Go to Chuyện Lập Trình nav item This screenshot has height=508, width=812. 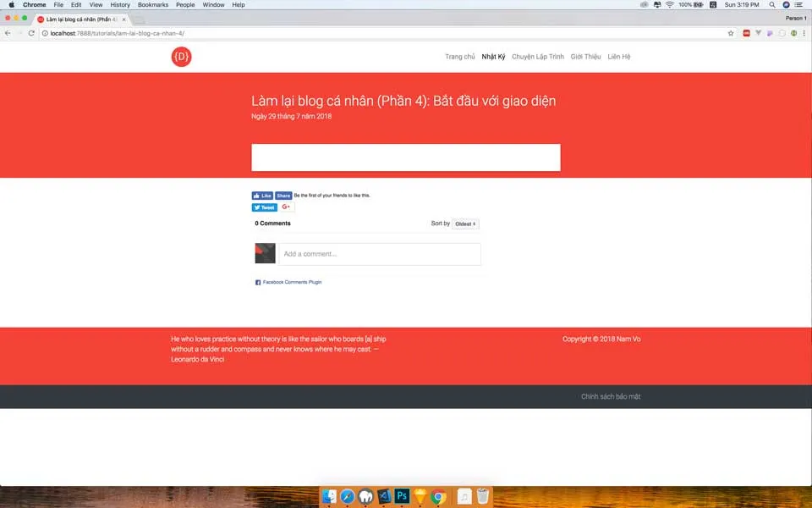[537, 57]
